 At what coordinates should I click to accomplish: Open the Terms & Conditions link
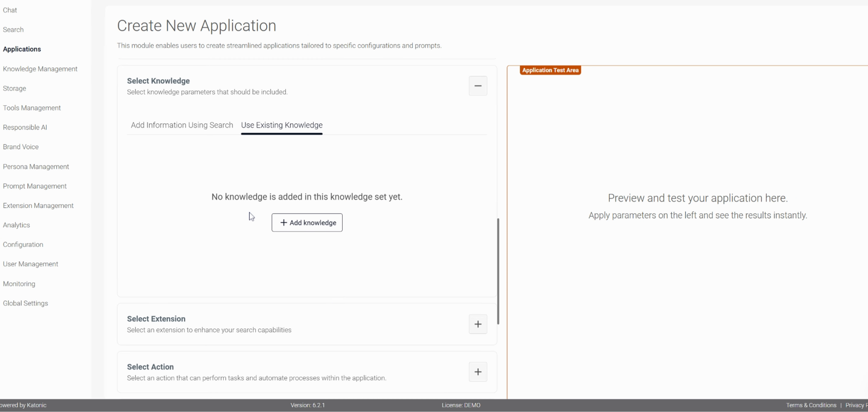[x=811, y=405]
